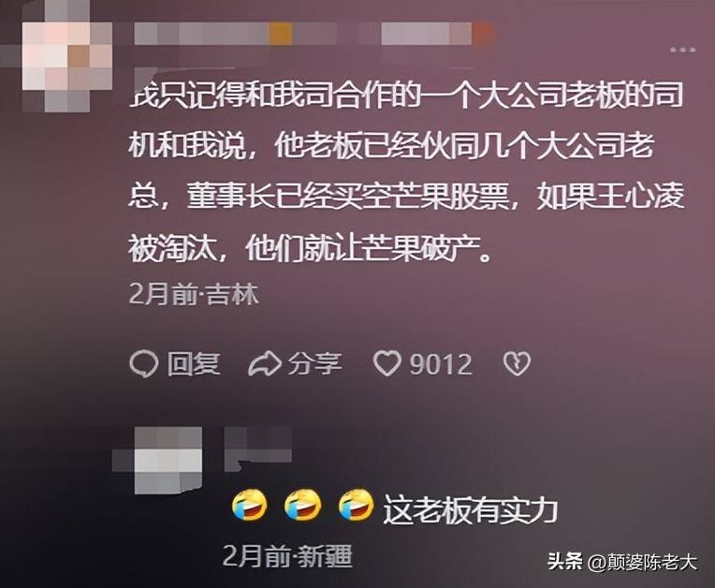715x588 pixels.
Task: Click the 头条 @颠婆陈老大 watermark
Action: pos(622,562)
